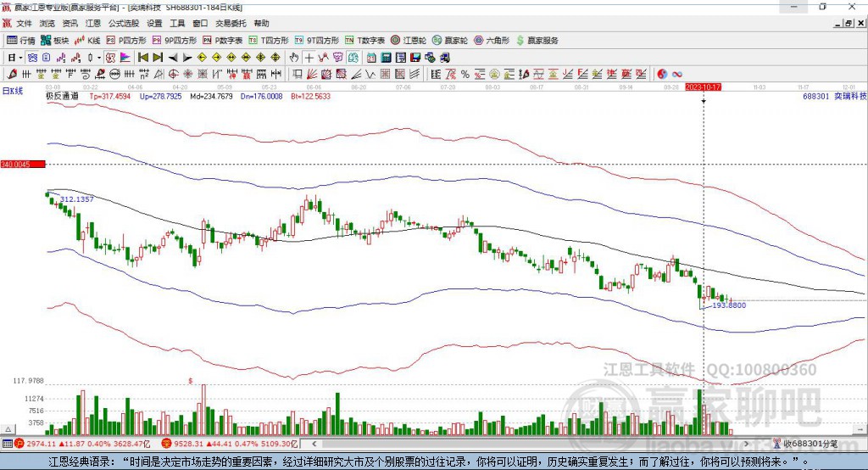Screen dimensions: 868x470
Task: Select the hand pan tool
Action: click(x=294, y=58)
